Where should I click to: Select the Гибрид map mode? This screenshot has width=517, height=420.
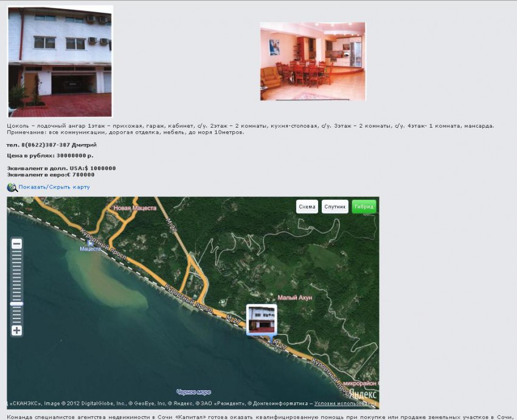(x=364, y=207)
